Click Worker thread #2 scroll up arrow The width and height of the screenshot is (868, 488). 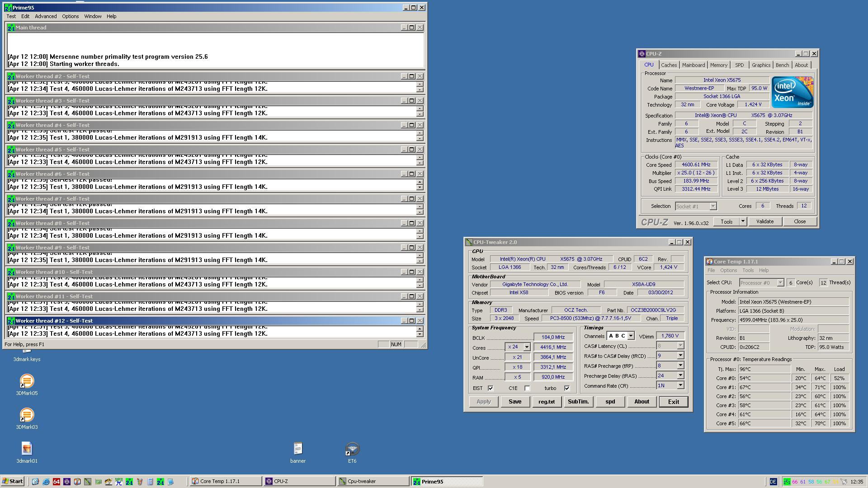coord(420,84)
